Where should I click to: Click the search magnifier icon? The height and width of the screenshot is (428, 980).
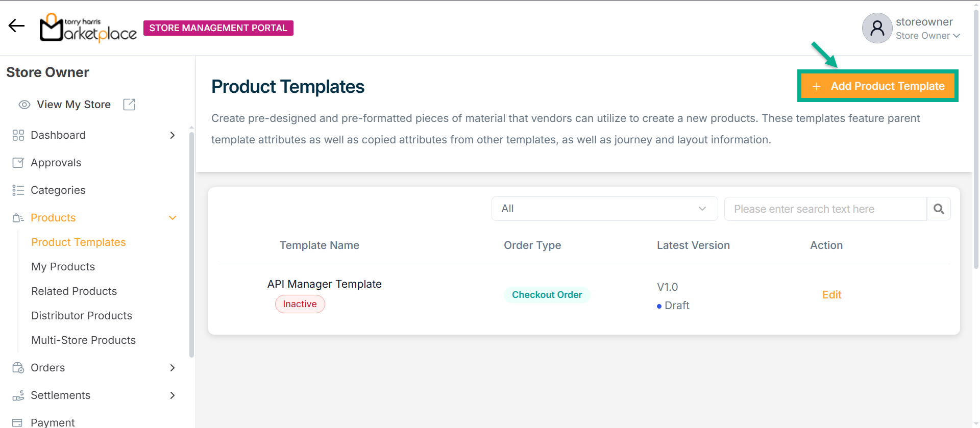[939, 209]
